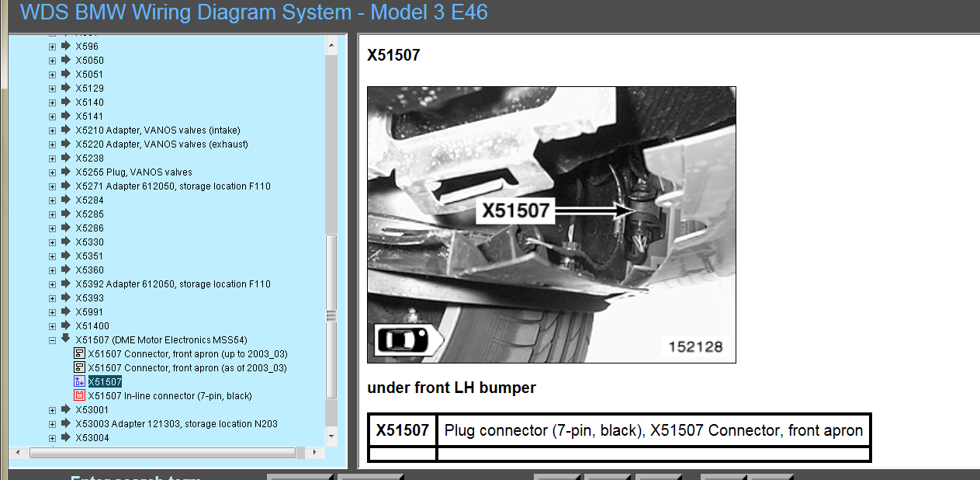Click the arrow icon beside X53001

pyautogui.click(x=66, y=409)
